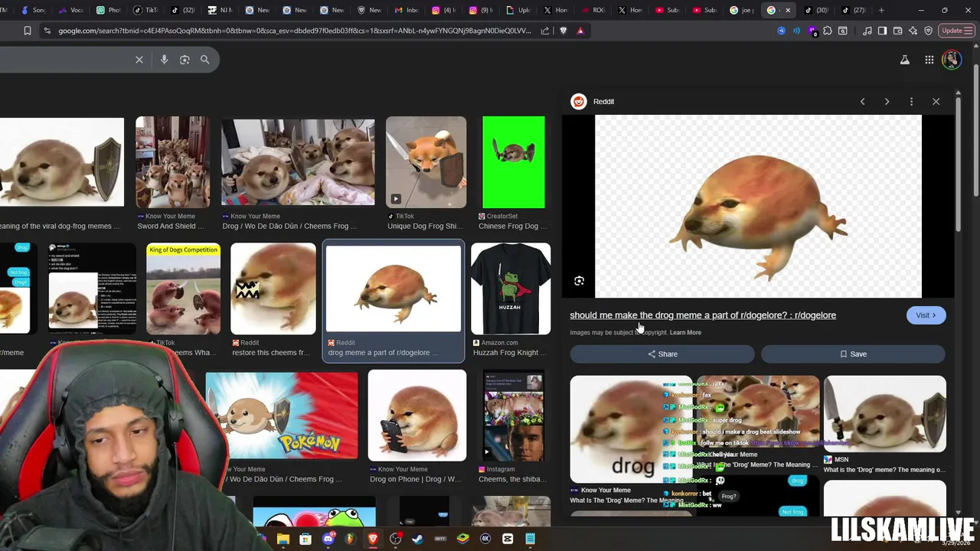Open Discord from taskbar
This screenshot has width=980, height=551.
point(328,539)
